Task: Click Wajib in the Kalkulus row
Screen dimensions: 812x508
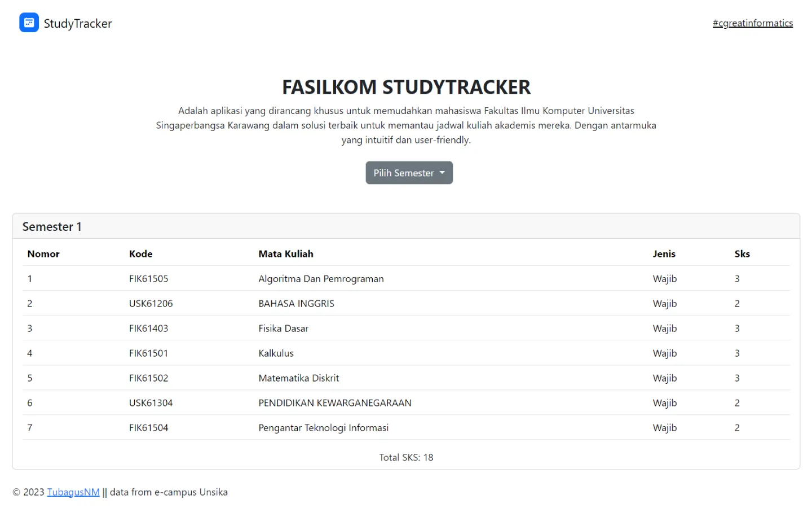Action: click(665, 353)
